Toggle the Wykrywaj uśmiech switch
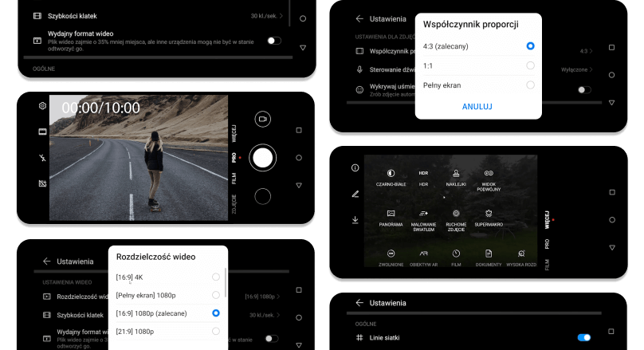 click(x=584, y=89)
